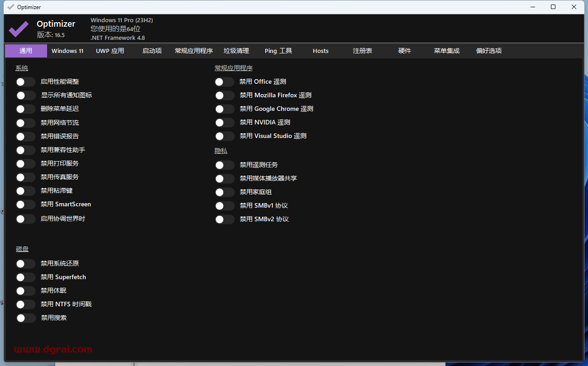Select the 通用 tab

pyautogui.click(x=26, y=51)
